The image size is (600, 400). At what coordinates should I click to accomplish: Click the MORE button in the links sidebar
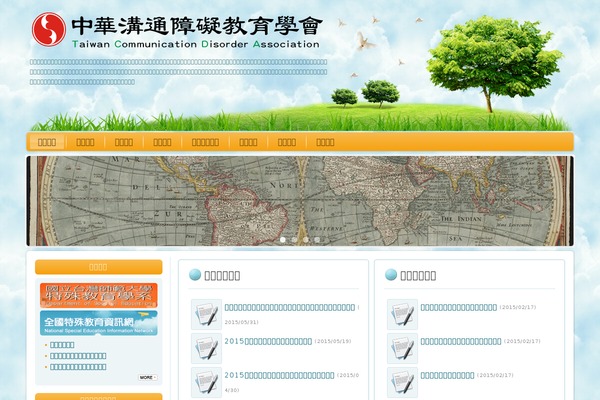tap(147, 377)
